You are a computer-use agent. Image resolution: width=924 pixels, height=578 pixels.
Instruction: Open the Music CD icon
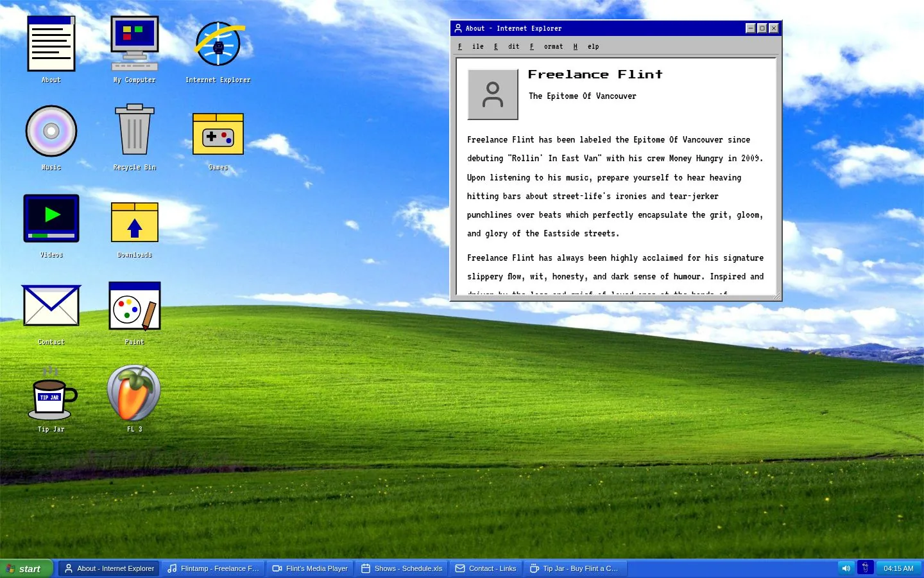coord(51,137)
